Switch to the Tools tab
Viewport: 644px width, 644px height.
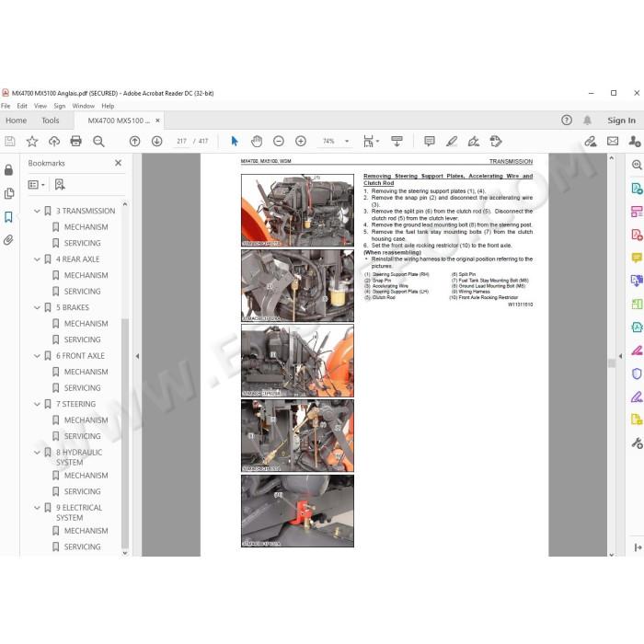pos(50,121)
